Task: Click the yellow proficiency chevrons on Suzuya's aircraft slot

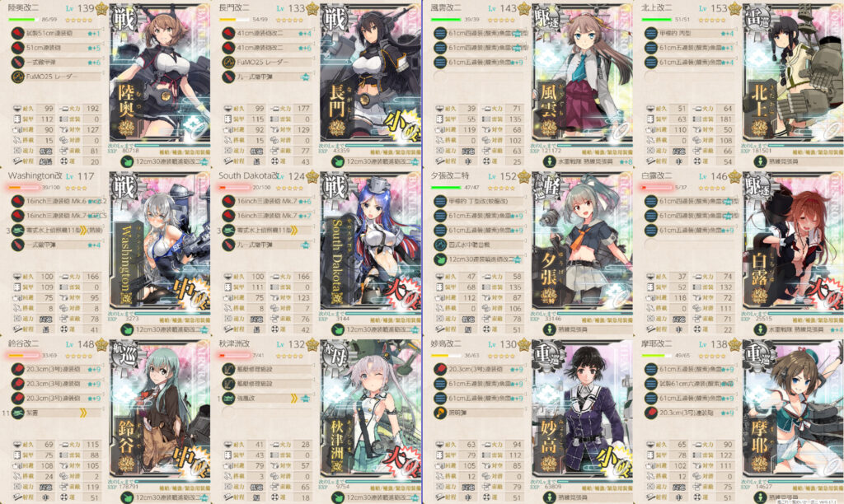Action: [x=83, y=413]
